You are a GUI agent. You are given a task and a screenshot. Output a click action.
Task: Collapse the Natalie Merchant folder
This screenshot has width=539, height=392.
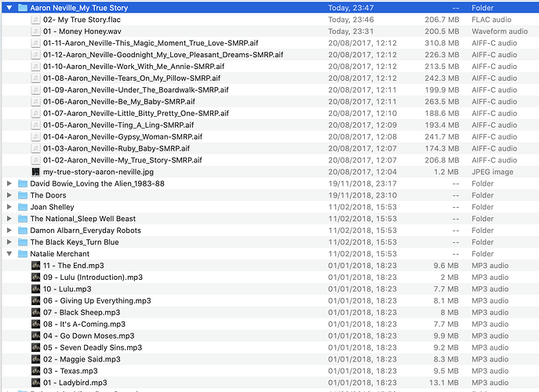tap(9, 253)
